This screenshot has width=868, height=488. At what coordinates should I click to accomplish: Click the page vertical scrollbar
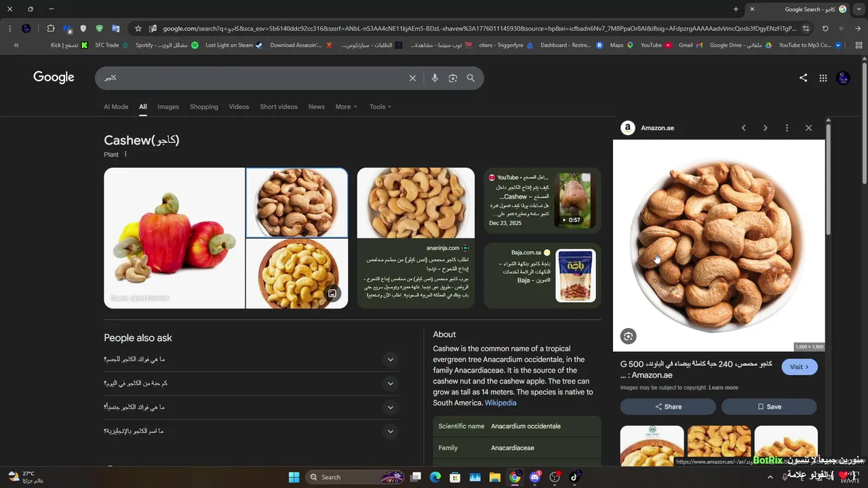pyautogui.click(x=864, y=122)
